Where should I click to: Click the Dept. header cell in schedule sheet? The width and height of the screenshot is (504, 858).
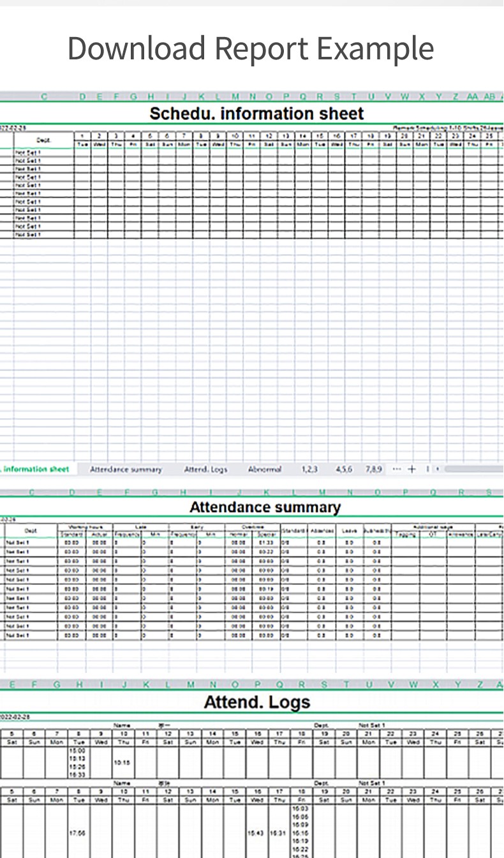click(x=43, y=140)
